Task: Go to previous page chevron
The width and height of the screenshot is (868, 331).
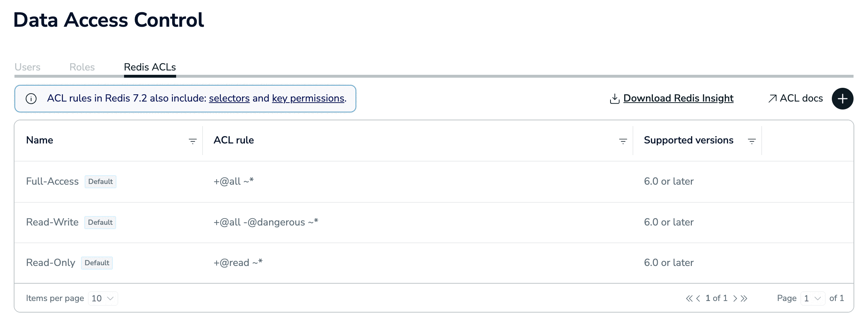Action: (698, 298)
